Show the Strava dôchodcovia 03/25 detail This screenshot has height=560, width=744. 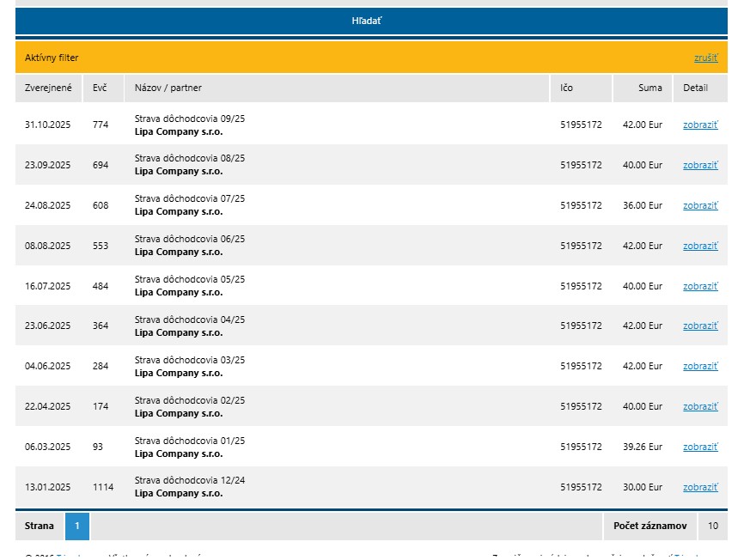[x=700, y=366]
